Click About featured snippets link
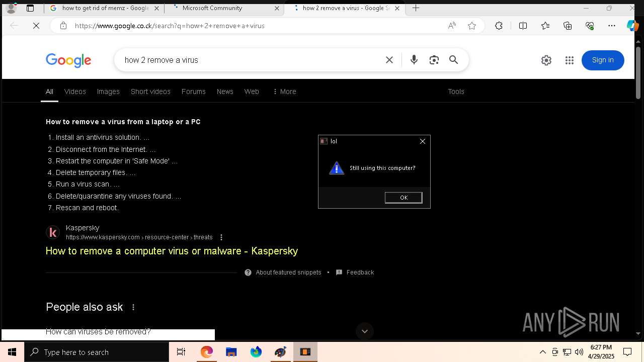 [x=288, y=273]
